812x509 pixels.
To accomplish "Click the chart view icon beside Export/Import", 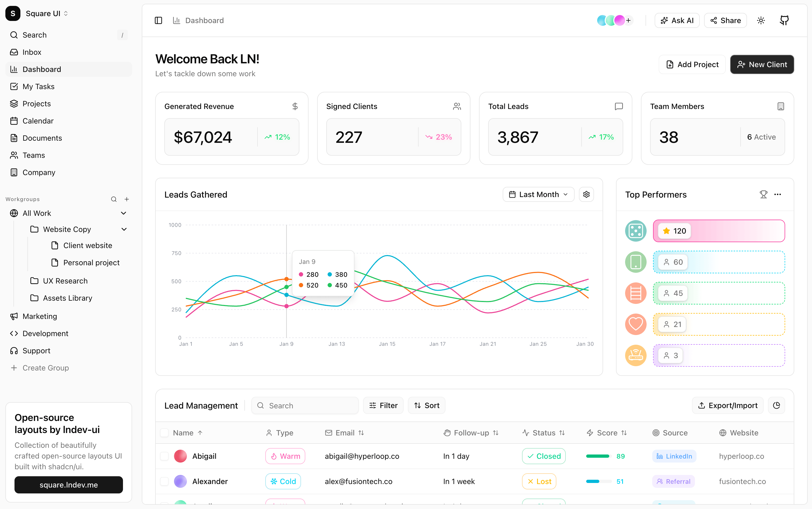I will coord(776,405).
